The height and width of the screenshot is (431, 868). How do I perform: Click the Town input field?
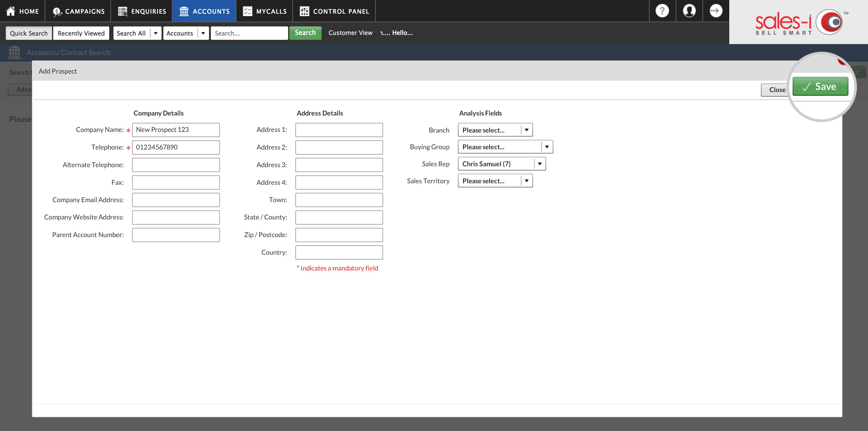pyautogui.click(x=339, y=200)
